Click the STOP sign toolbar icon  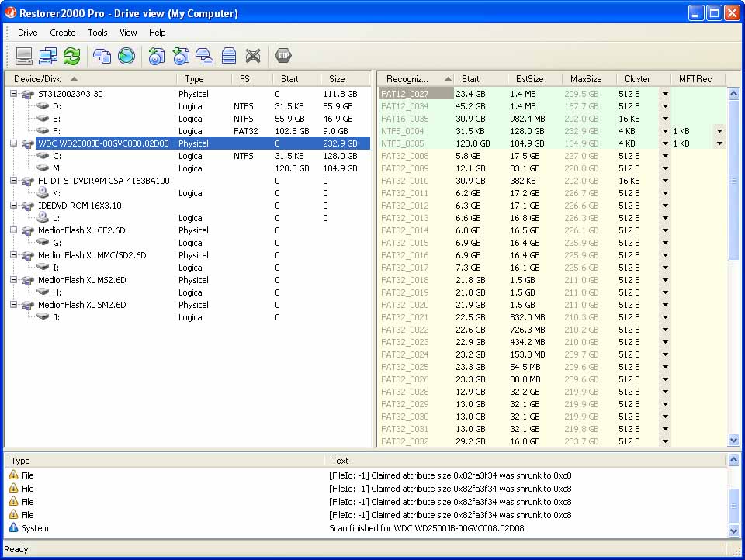click(x=283, y=56)
